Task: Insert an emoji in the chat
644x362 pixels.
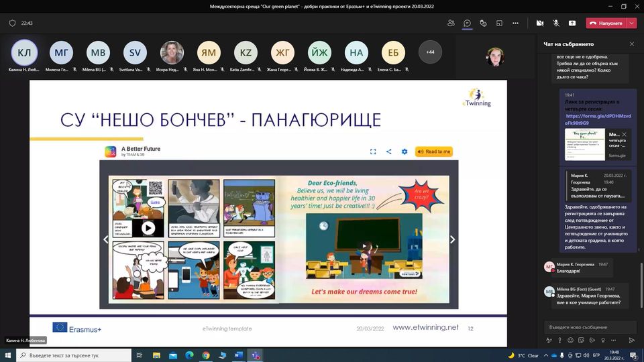Action: pos(571,341)
